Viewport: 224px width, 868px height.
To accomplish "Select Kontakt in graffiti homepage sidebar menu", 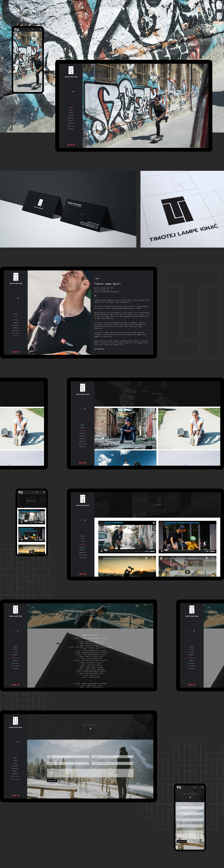I will click(x=71, y=129).
